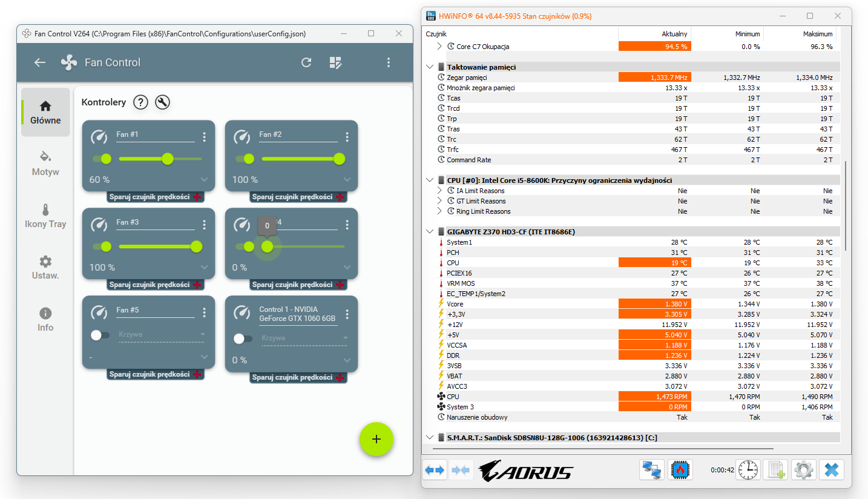This screenshot has width=868, height=499.
Task: Open the Fan #4 three-dot options menu
Action: click(347, 225)
